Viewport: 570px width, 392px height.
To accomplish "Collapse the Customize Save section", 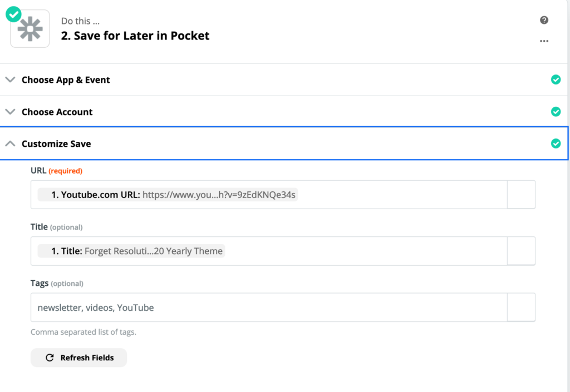I will [10, 143].
